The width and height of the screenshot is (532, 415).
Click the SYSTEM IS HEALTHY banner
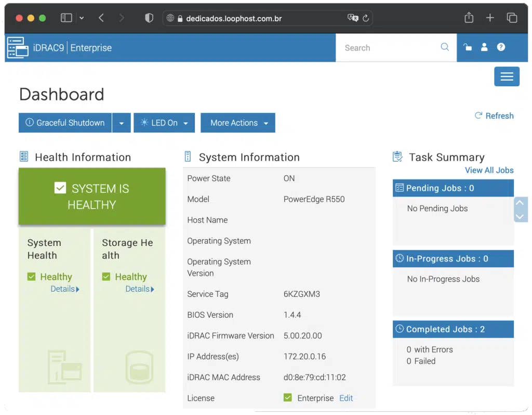point(92,196)
